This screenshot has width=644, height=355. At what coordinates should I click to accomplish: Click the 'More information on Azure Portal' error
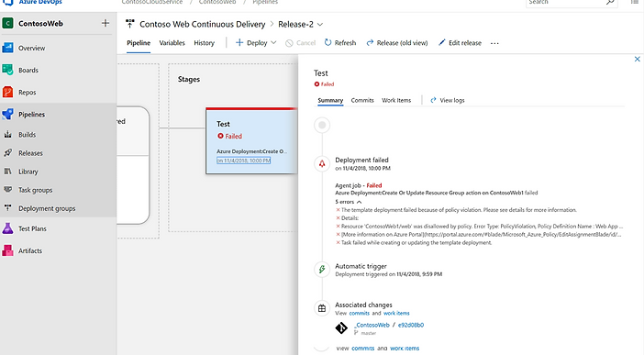[x=481, y=235]
